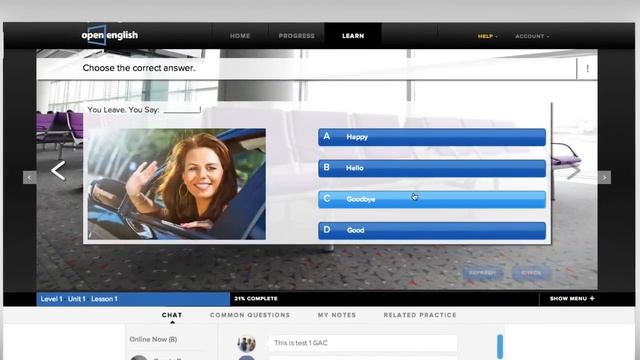The image size is (640, 360).
Task: Click the blue chat scrollbar handle
Action: pos(500,347)
